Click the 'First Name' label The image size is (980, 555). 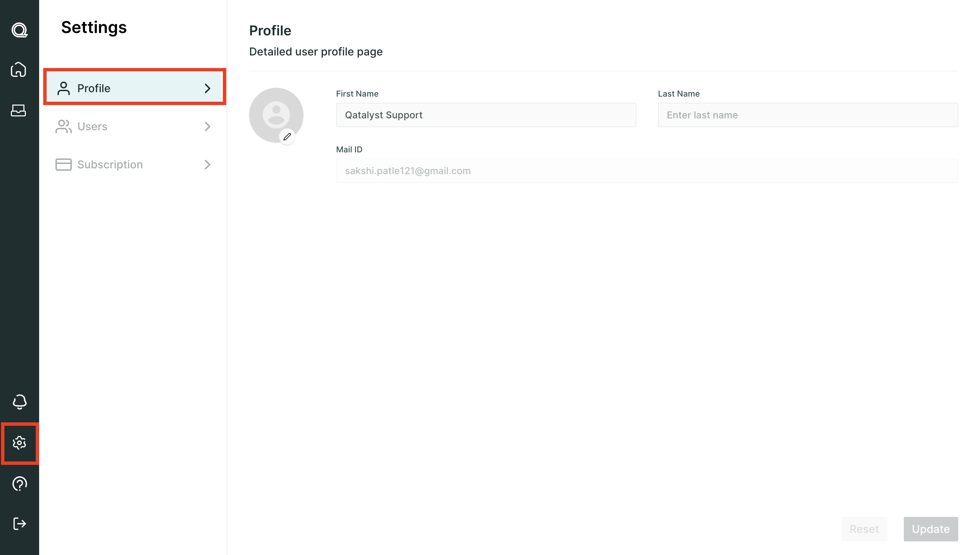click(357, 94)
